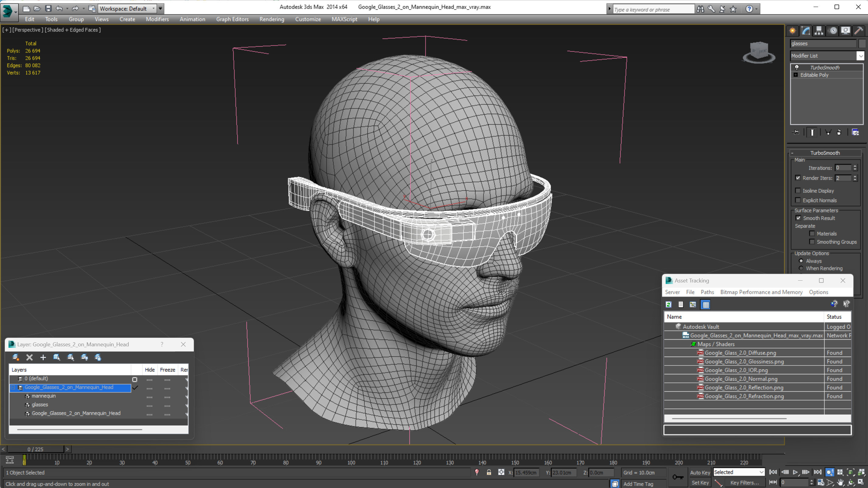The image size is (868, 488).
Task: Click Hide/Unhide All Layers icon
Action: (84, 357)
